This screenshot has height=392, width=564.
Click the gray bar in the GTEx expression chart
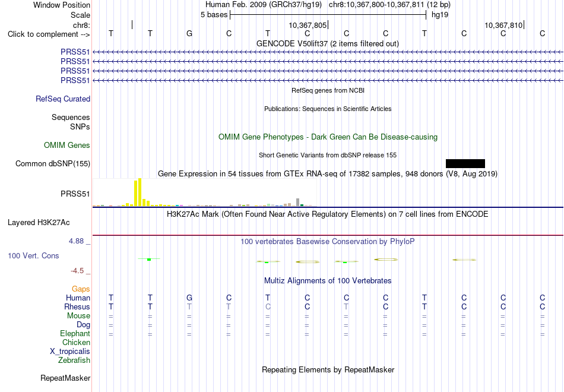point(297,203)
